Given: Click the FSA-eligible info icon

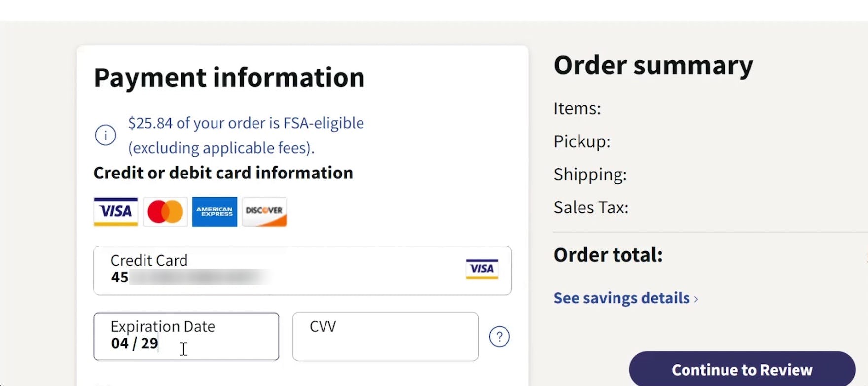Looking at the screenshot, I should coord(106,135).
